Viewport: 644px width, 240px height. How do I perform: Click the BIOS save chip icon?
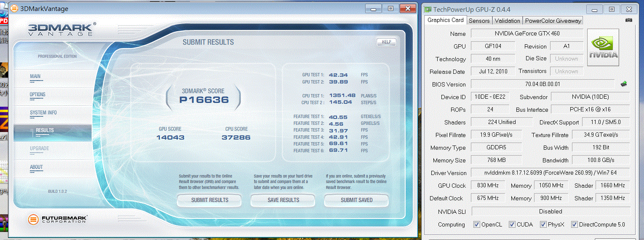(x=624, y=84)
